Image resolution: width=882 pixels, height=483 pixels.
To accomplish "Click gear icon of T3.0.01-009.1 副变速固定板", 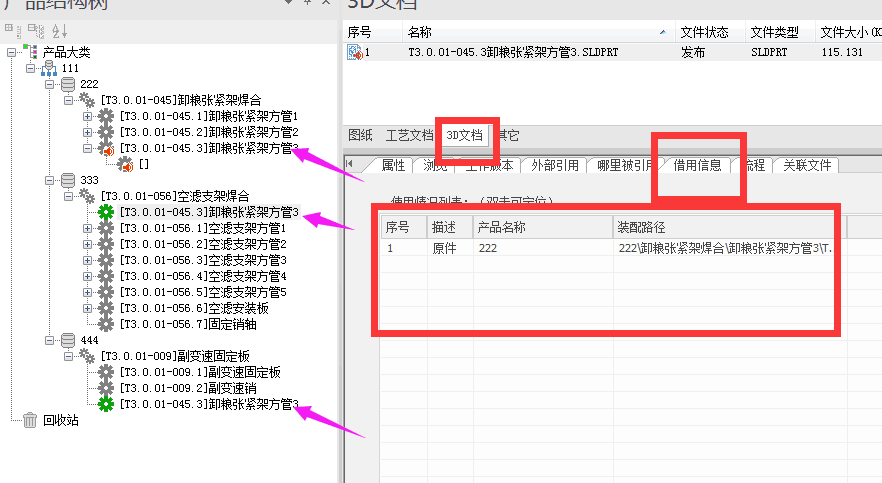I will 106,372.
